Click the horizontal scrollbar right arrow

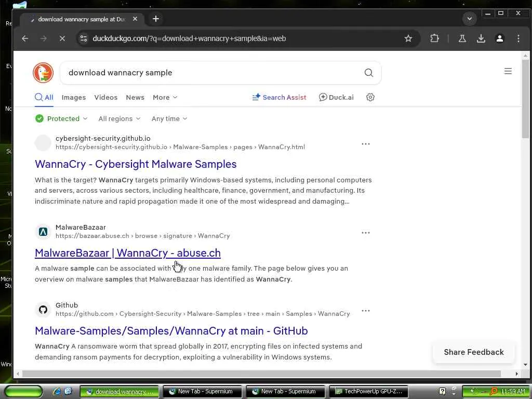coord(516,374)
